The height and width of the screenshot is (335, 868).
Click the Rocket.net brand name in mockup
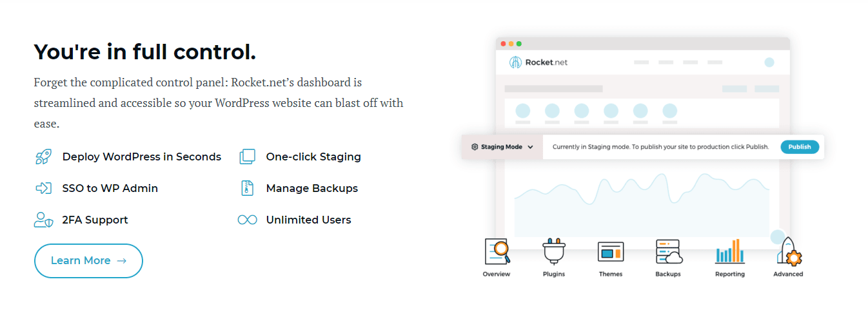(547, 62)
